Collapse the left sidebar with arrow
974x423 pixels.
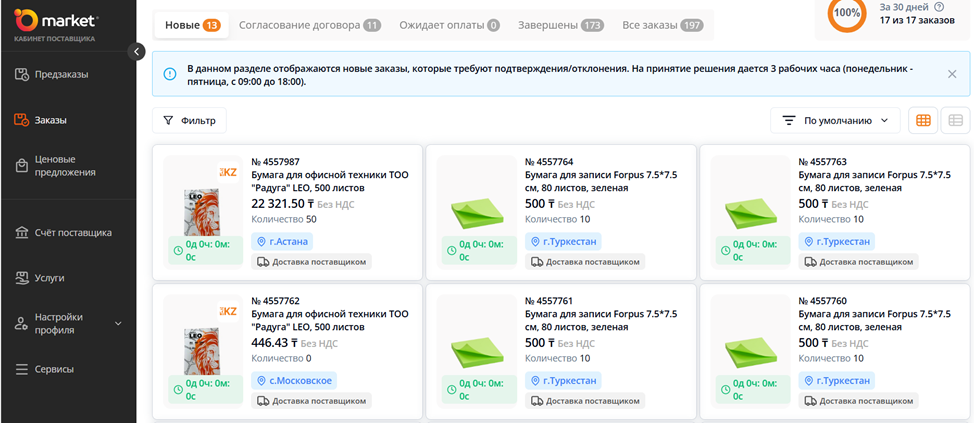[138, 52]
